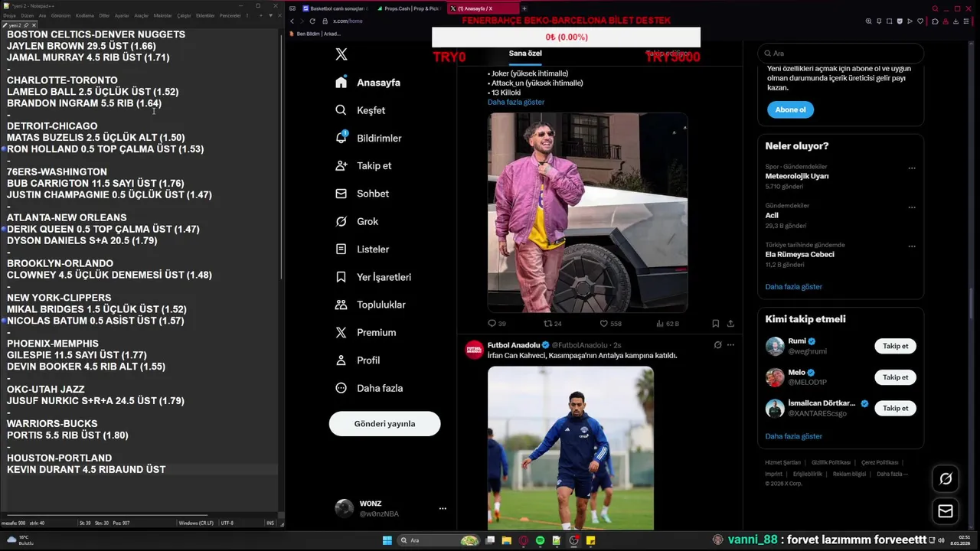Open Gizlilik Politikası footer link

831,462
